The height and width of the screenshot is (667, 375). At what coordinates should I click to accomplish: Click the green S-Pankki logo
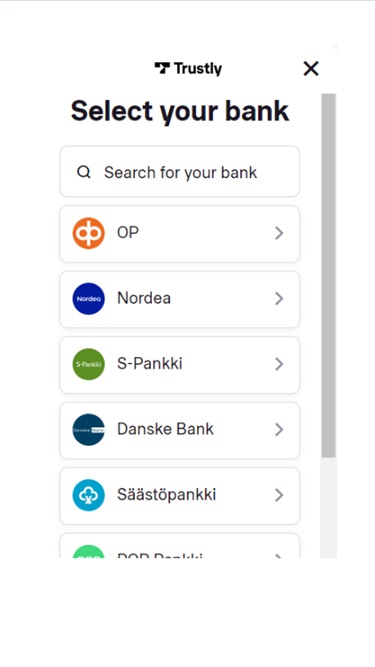(x=88, y=364)
